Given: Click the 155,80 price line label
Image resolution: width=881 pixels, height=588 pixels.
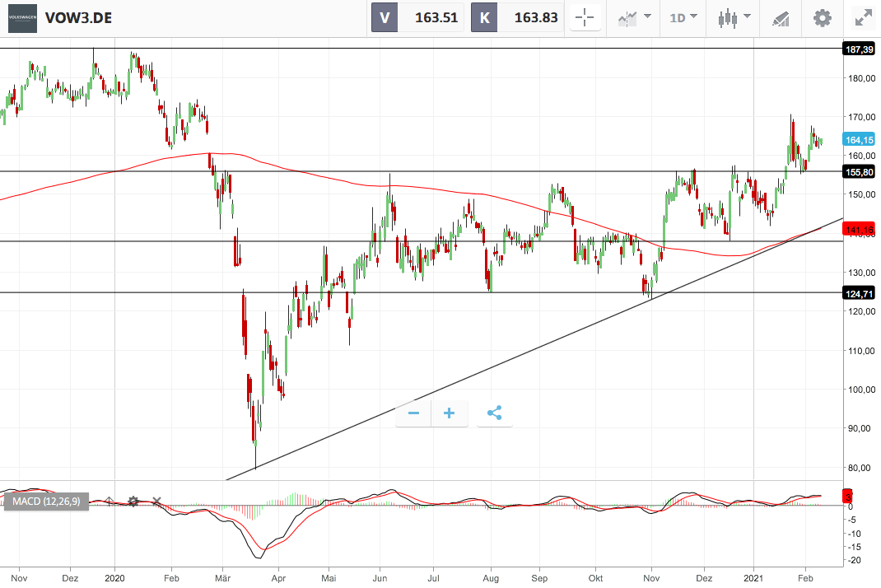Looking at the screenshot, I should coord(859,172).
